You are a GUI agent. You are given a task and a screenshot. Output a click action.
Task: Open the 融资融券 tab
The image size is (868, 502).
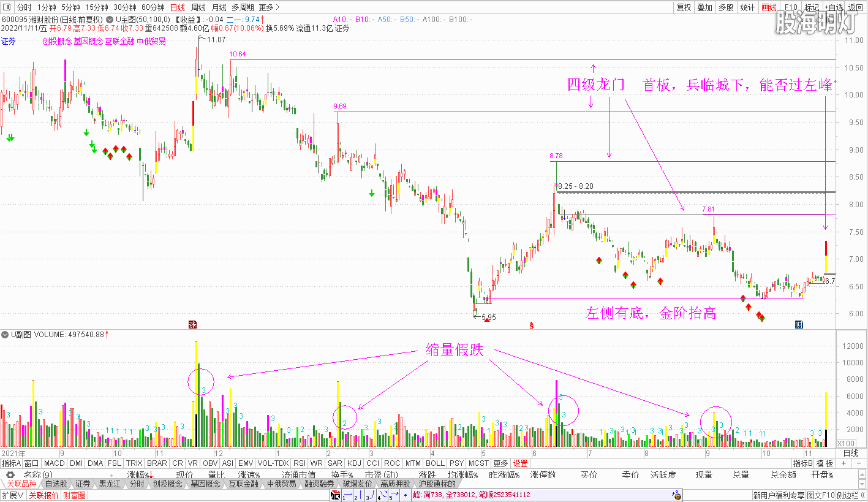[319, 484]
